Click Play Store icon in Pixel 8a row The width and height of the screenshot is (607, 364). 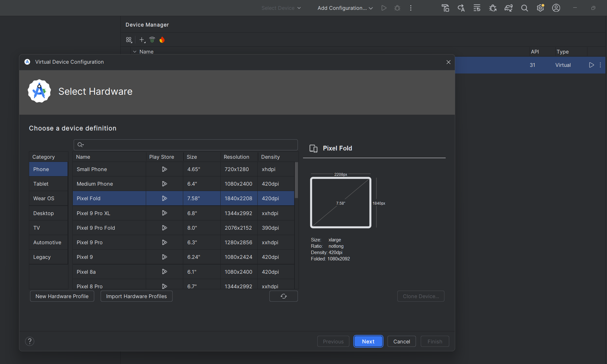pos(165,271)
